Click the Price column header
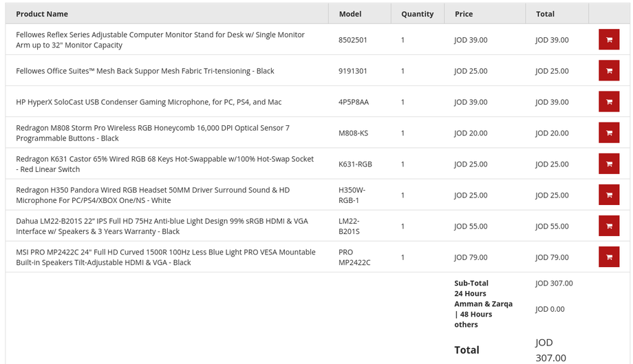 [x=464, y=14]
